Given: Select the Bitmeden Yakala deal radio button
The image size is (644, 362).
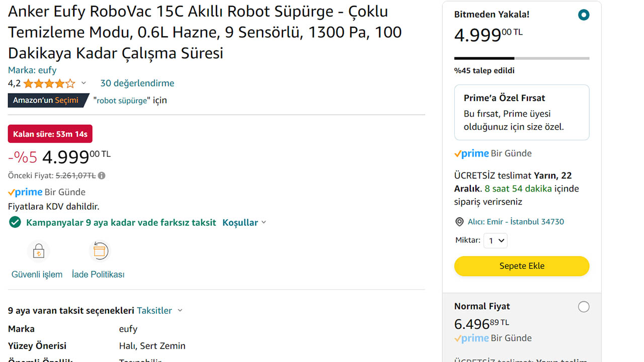Looking at the screenshot, I should 584,15.
